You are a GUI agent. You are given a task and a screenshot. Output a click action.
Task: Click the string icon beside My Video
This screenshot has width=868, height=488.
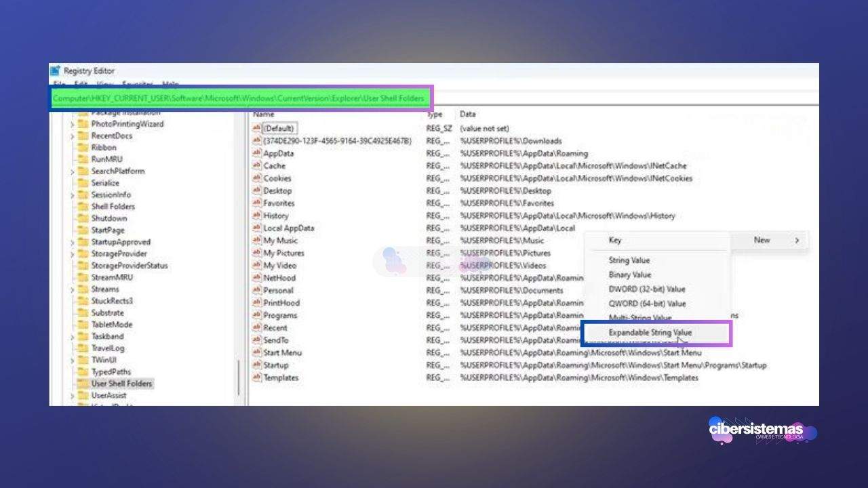click(x=256, y=265)
